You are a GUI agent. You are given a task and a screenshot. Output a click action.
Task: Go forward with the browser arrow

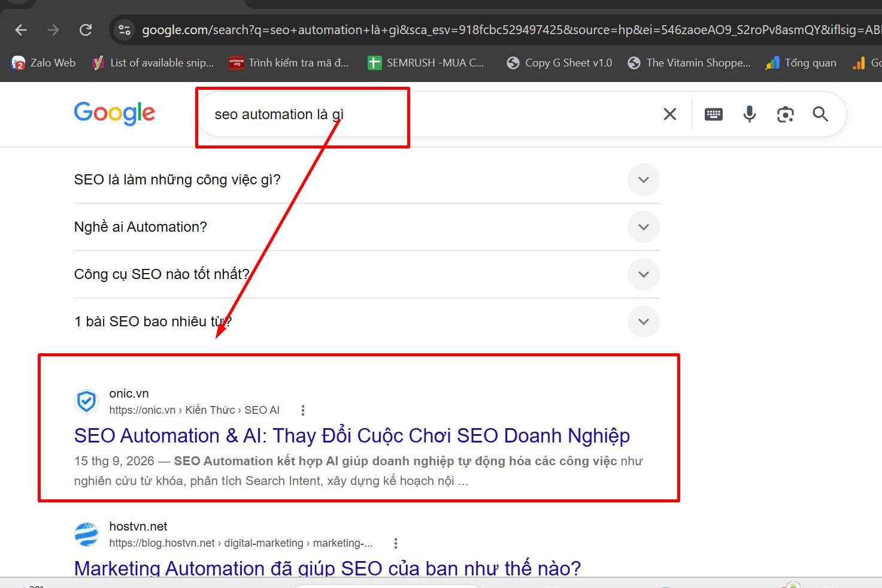pos(53,30)
